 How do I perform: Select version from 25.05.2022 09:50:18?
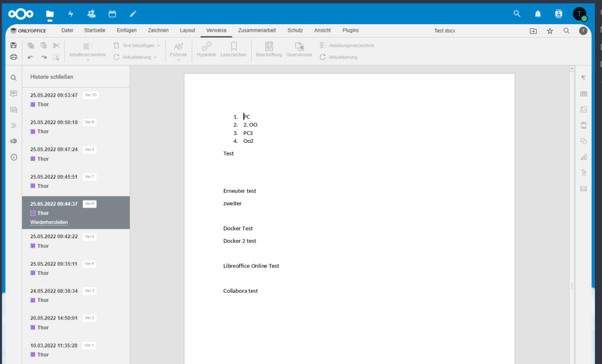point(76,126)
